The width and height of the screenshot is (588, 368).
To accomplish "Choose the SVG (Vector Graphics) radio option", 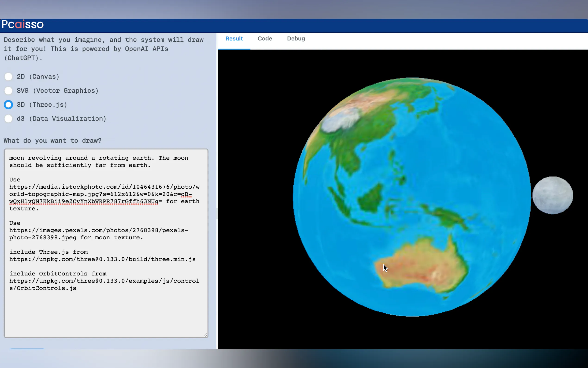I will pyautogui.click(x=9, y=91).
